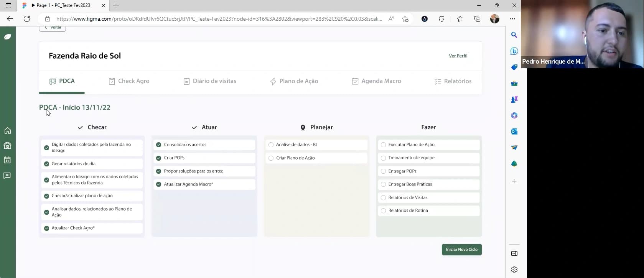Screen dimensions: 644x278
Task: Open a new browser tab
Action: pyautogui.click(x=116, y=5)
